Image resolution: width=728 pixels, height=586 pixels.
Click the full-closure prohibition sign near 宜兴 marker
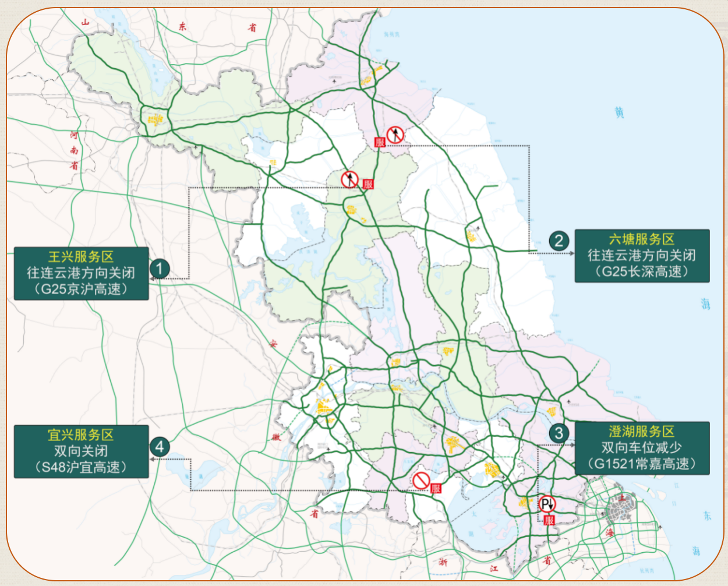click(x=421, y=481)
